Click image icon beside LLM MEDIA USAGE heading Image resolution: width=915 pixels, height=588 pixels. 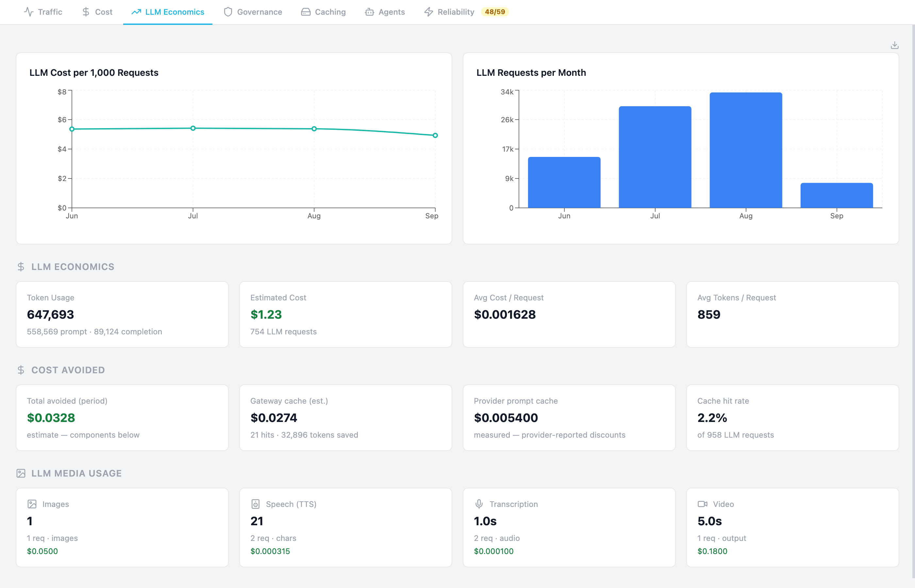point(21,474)
